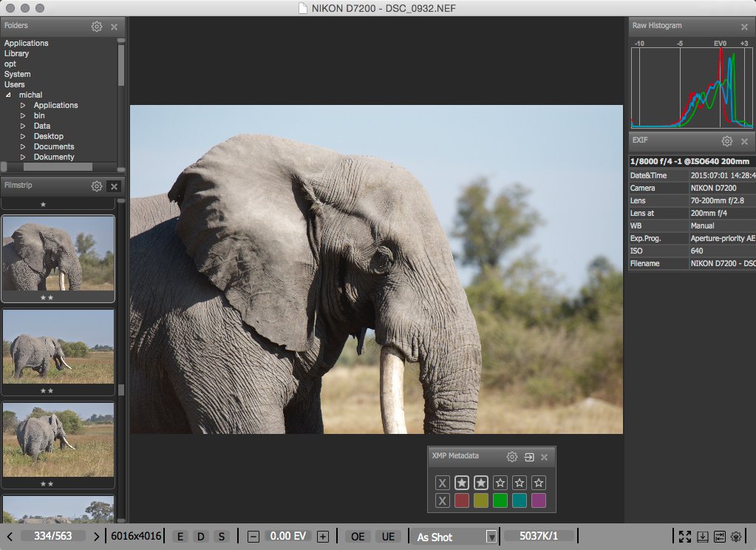The width and height of the screenshot is (756, 550).
Task: Open the status bar gear icon
Action: (x=736, y=537)
